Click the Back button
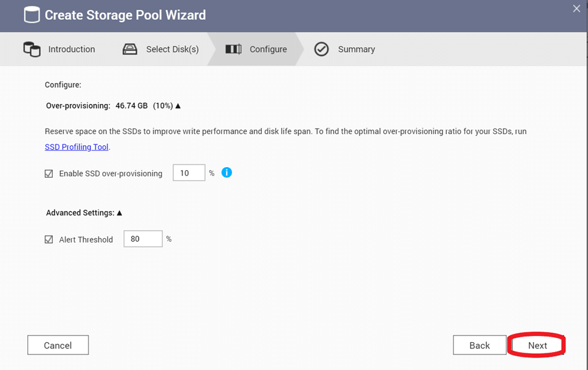 coord(480,345)
